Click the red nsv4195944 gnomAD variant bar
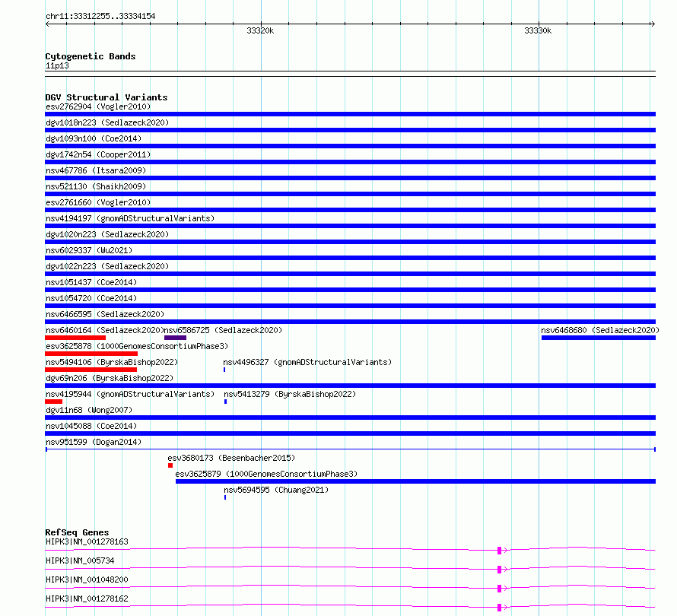677x616 pixels. coord(53,402)
